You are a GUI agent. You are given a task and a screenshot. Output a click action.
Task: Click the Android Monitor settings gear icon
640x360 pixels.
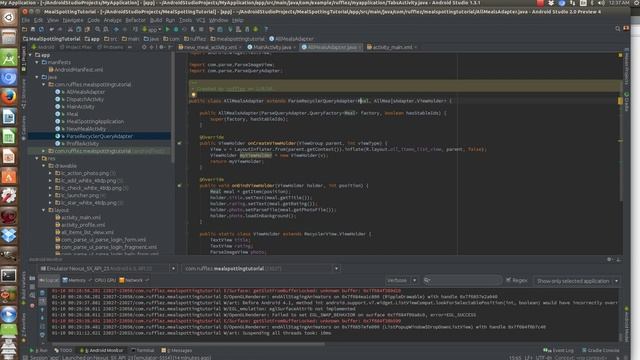point(609,260)
